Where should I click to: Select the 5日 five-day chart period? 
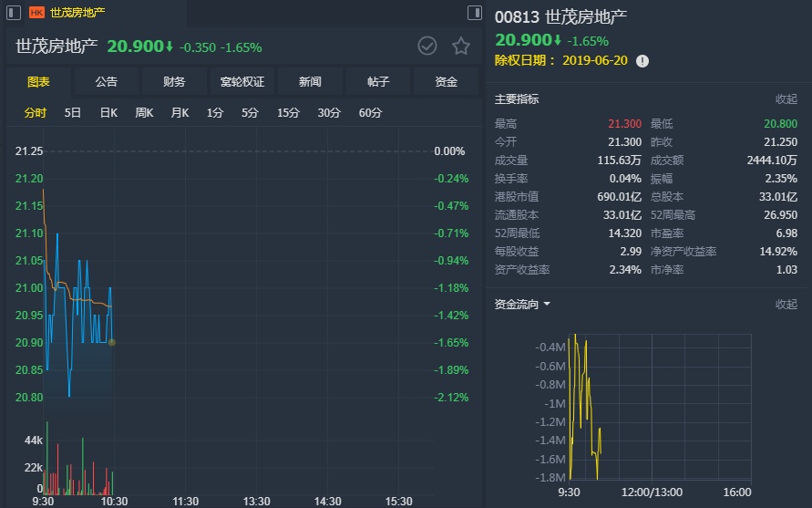tap(73, 113)
